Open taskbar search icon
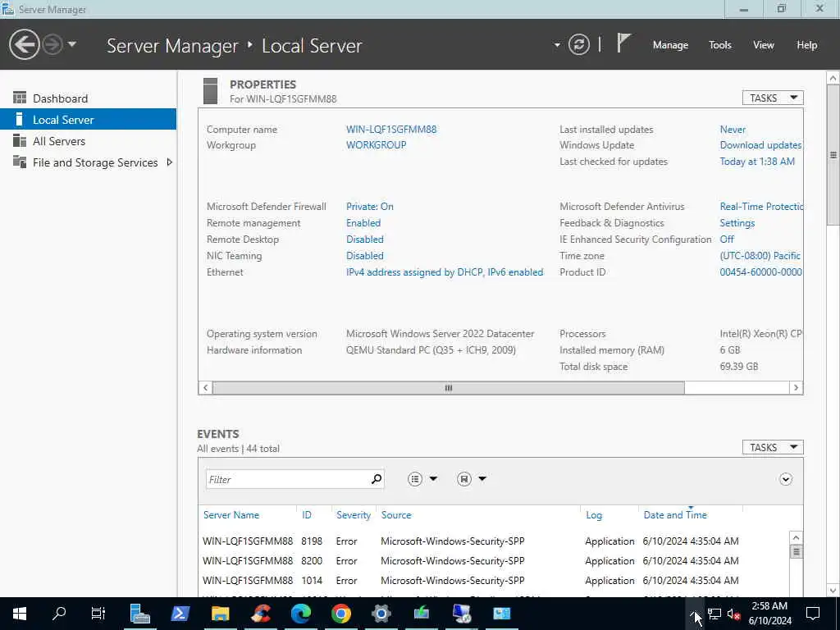 coord(59,614)
